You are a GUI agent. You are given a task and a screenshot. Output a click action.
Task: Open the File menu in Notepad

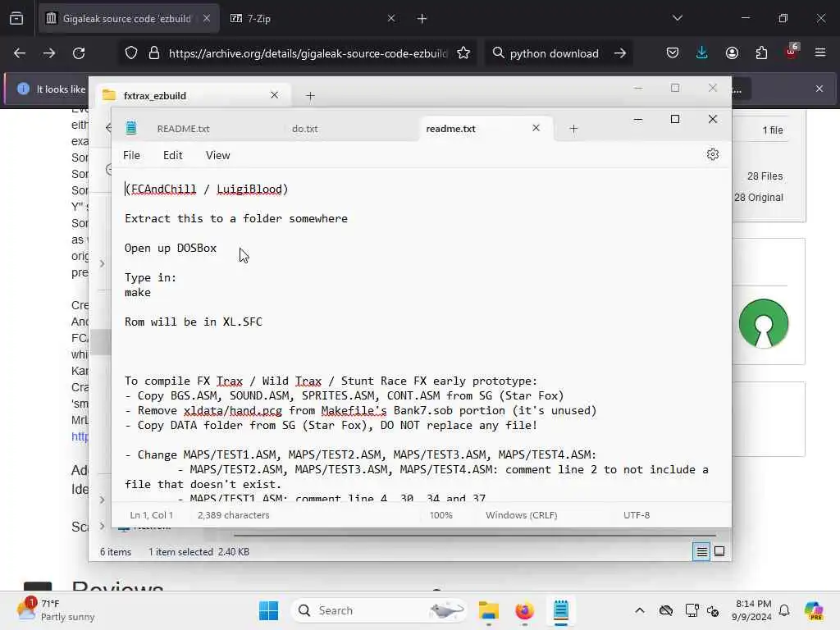[x=131, y=155]
